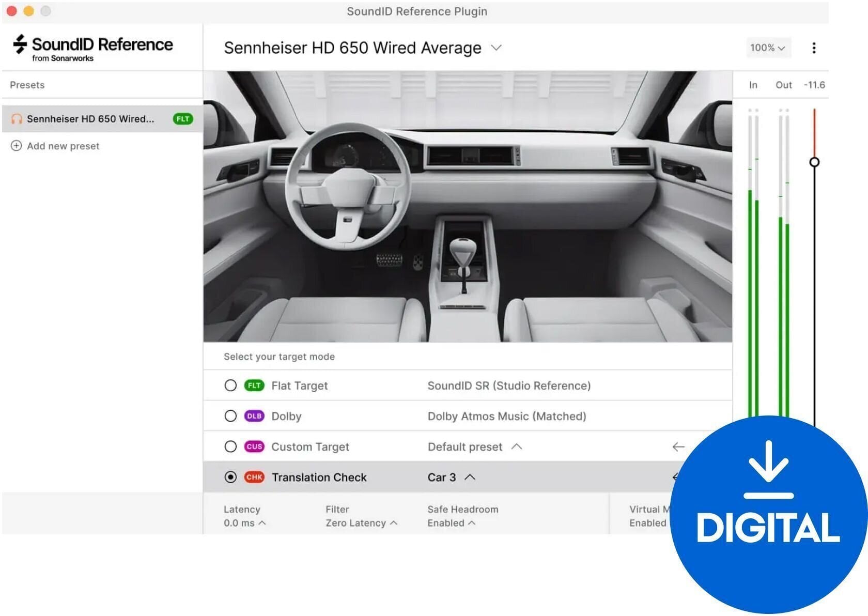Toggle the Safe Headroom Enabled setting
Viewport: 868px width, 616px height.
(x=451, y=523)
